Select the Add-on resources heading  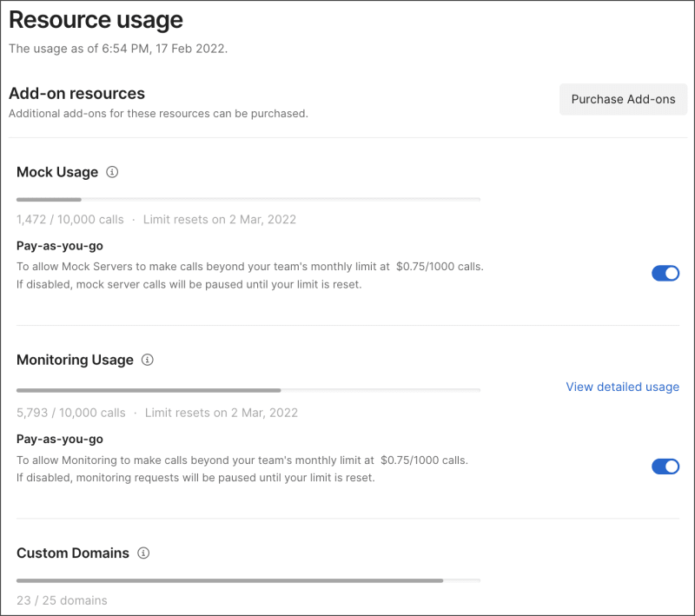(x=76, y=93)
